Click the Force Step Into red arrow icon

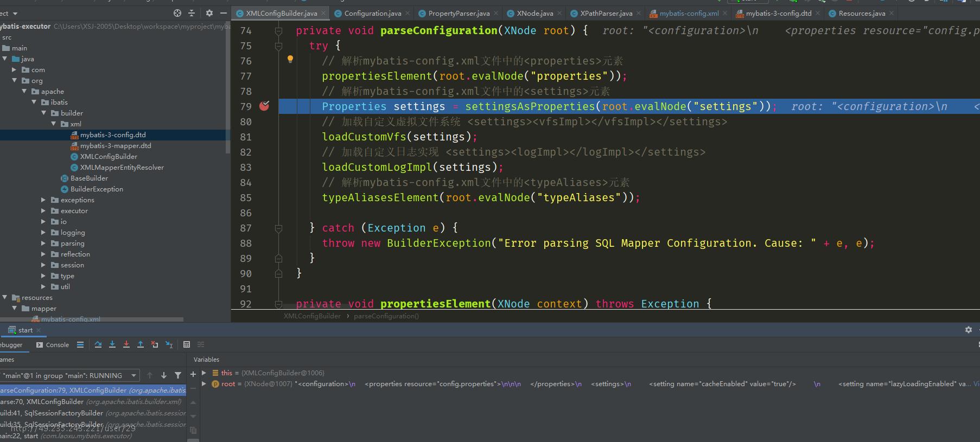(126, 344)
